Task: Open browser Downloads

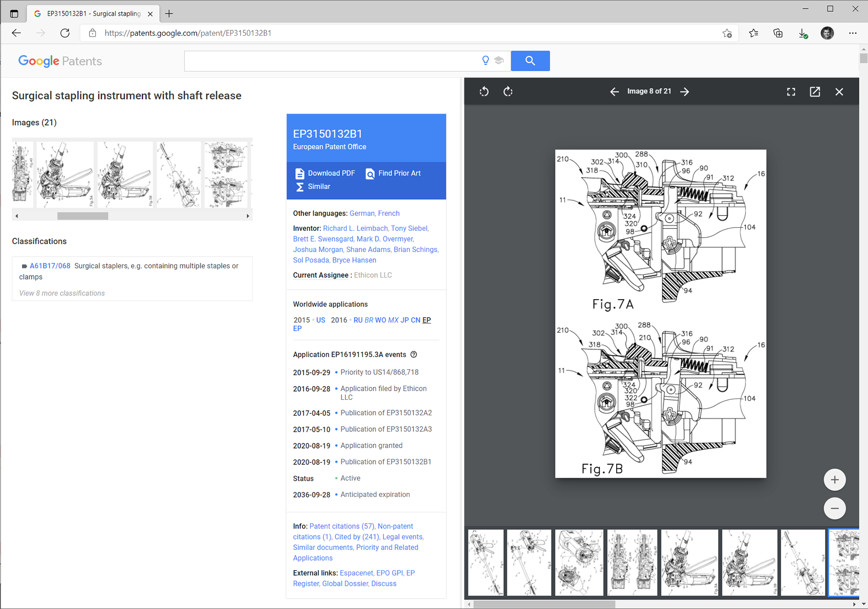Action: point(803,33)
